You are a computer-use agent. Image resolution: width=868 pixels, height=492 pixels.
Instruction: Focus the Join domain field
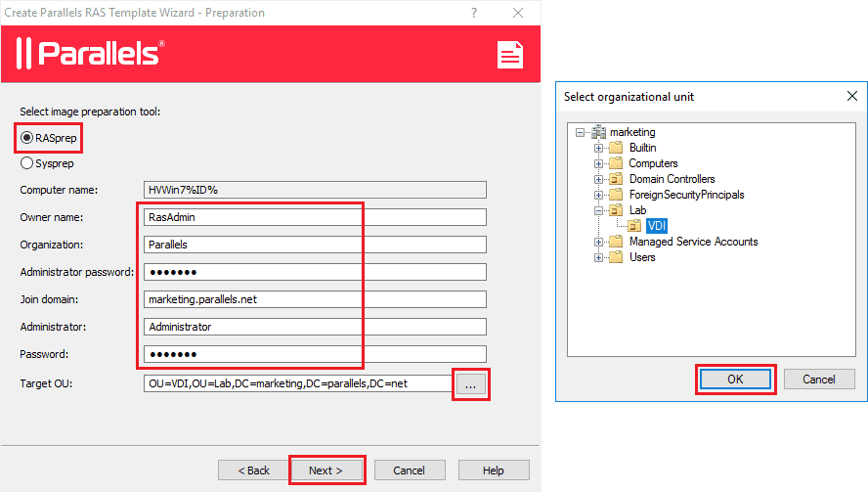pyautogui.click(x=315, y=299)
